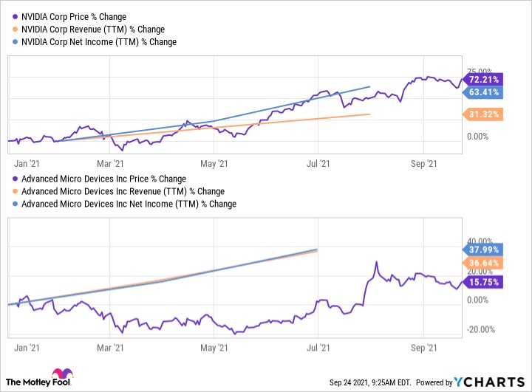Click the 63.41% net income value tag
The width and height of the screenshot is (532, 392).
point(485,92)
